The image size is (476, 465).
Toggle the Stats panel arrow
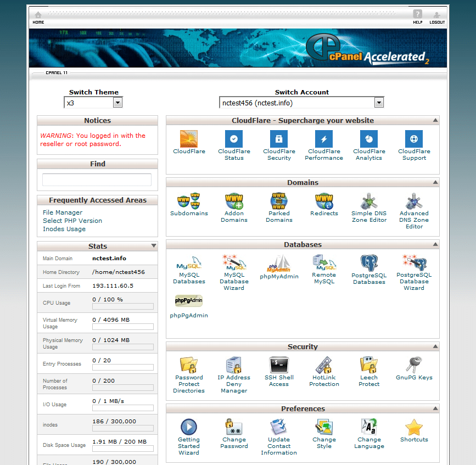click(154, 245)
